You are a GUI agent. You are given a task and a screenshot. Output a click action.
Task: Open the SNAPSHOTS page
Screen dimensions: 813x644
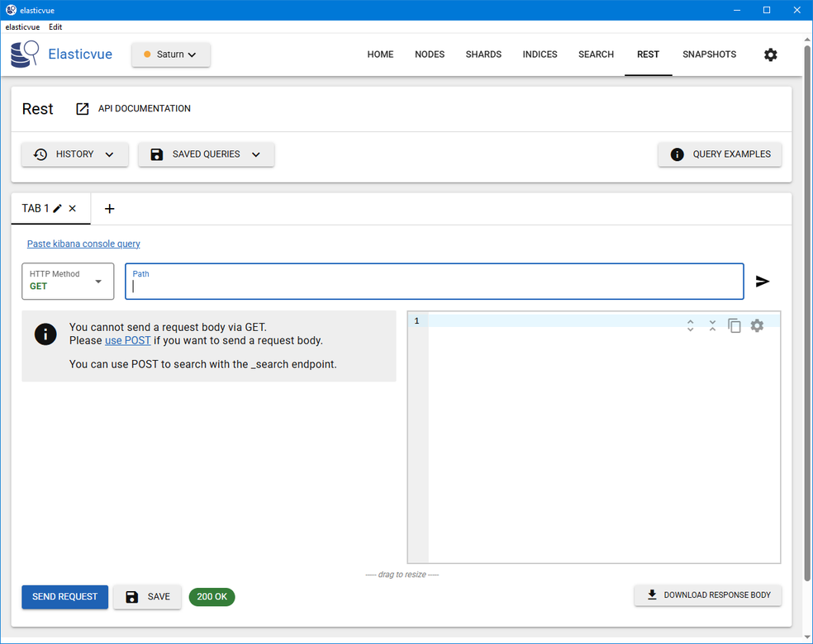click(709, 54)
